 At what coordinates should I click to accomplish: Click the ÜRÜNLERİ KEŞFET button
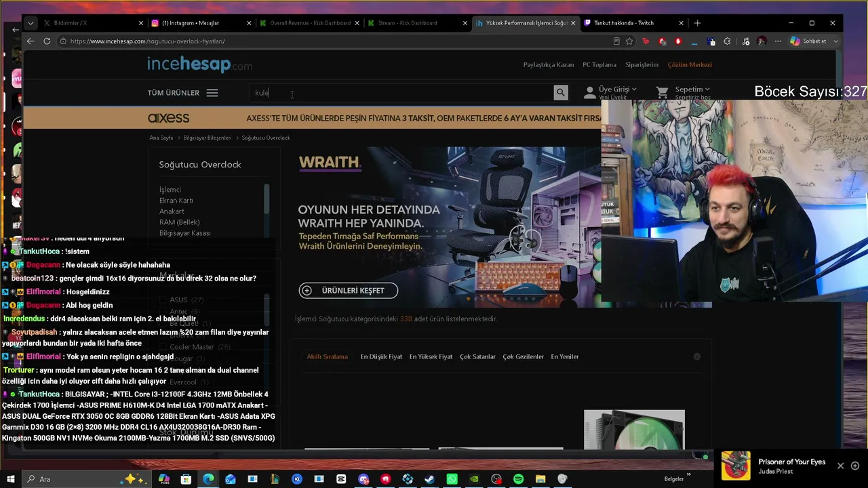pos(349,291)
